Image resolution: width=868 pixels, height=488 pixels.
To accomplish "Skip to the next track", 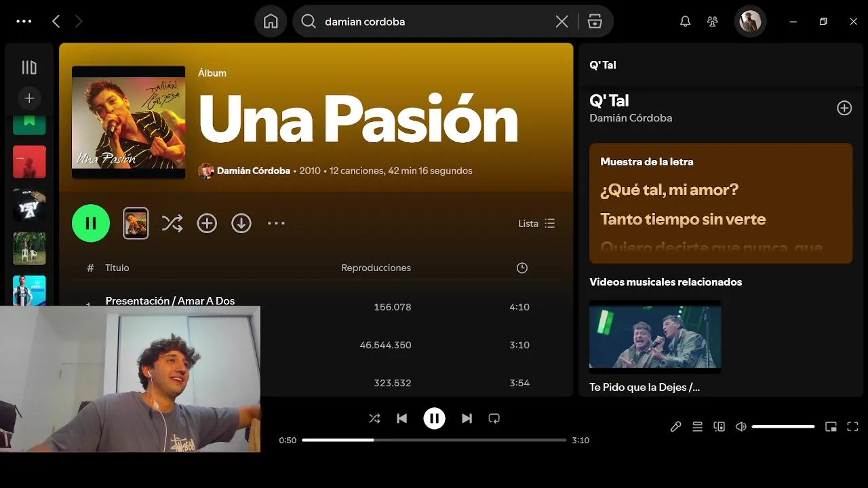I will [x=467, y=419].
